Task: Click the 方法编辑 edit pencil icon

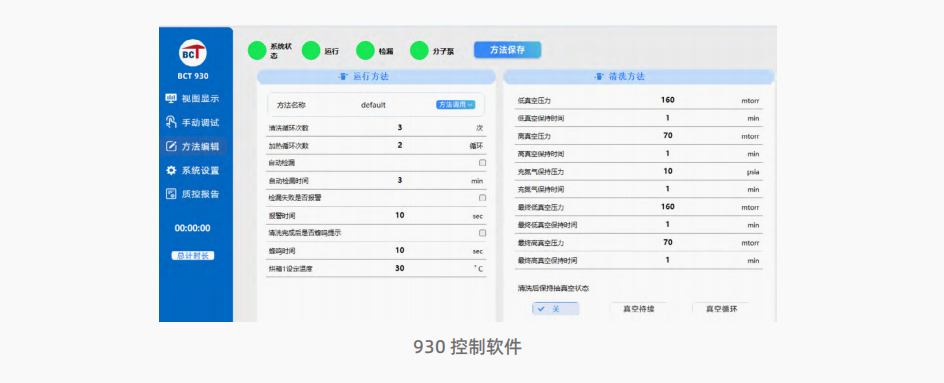Action: click(x=171, y=146)
